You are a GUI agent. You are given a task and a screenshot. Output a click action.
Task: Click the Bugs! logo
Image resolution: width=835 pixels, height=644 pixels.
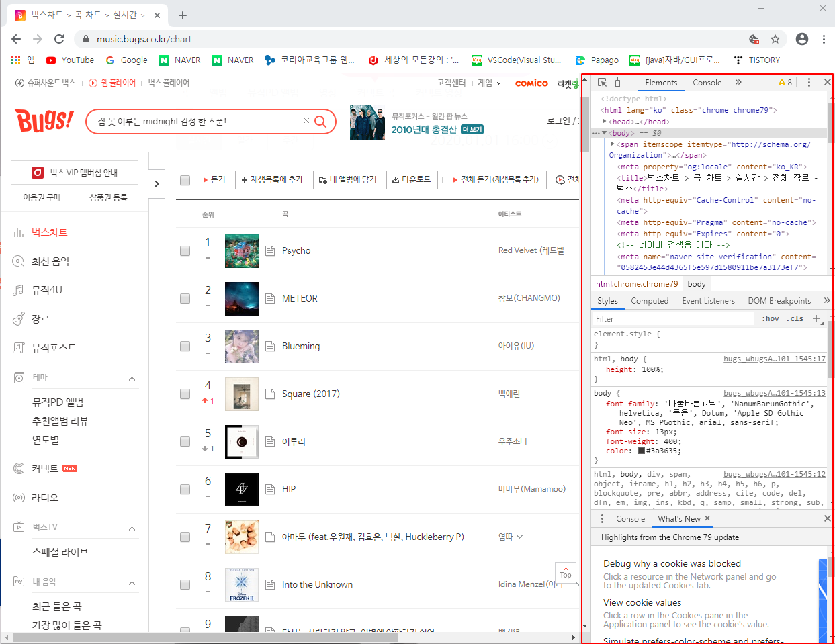(x=44, y=121)
